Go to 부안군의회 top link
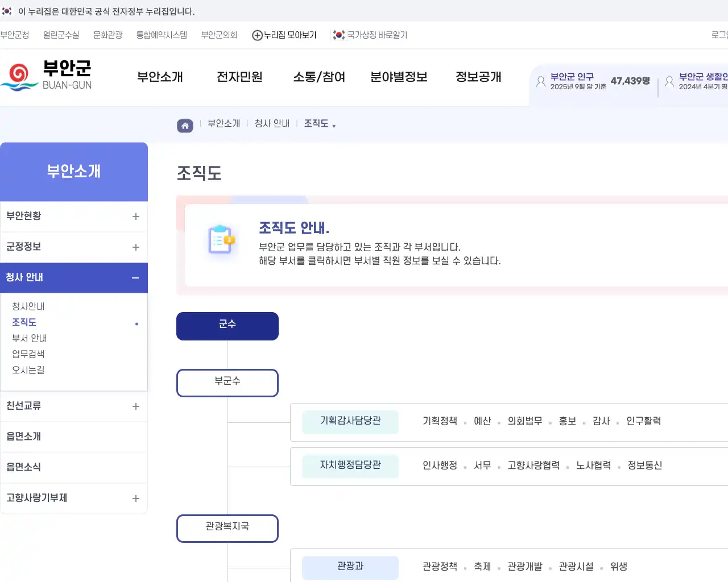Viewport: 728px width, 582px height. tap(219, 35)
